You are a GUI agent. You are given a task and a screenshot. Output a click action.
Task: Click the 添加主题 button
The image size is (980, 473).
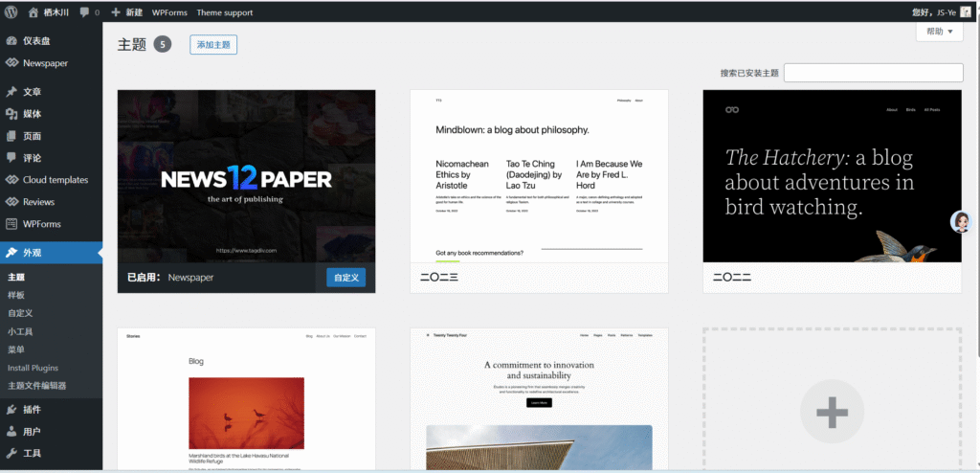click(213, 45)
